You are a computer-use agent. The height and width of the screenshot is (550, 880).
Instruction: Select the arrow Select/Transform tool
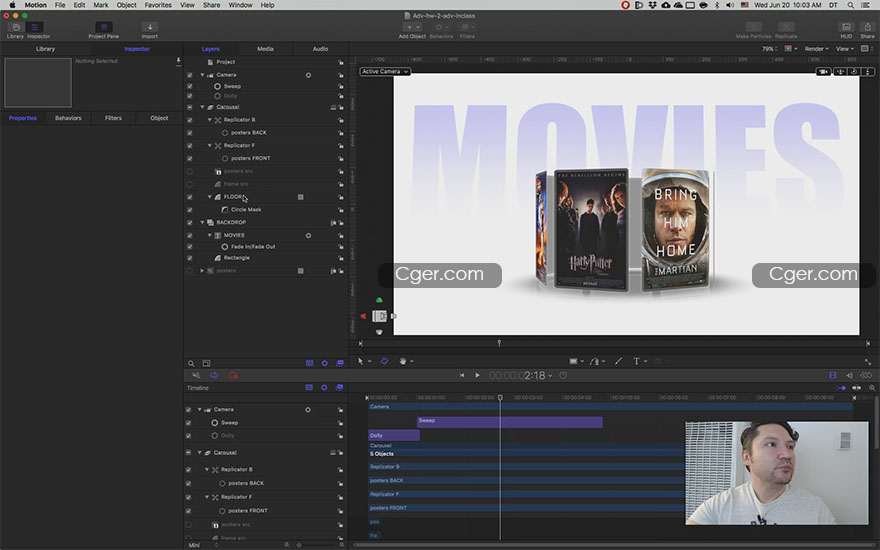point(360,361)
